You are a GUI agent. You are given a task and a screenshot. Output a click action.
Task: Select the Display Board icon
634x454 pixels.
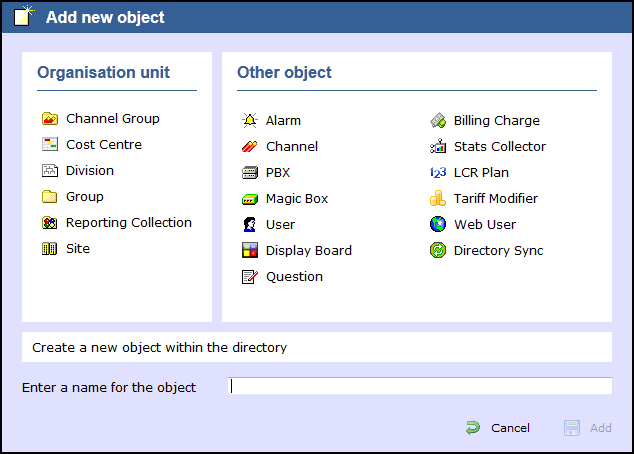point(250,251)
